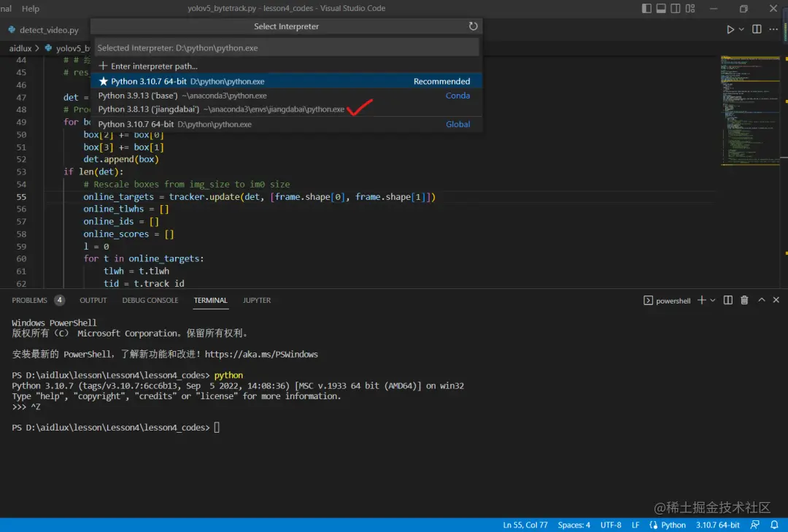This screenshot has width=788, height=532.
Task: Restore down the VS Code window
Action: pos(743,9)
